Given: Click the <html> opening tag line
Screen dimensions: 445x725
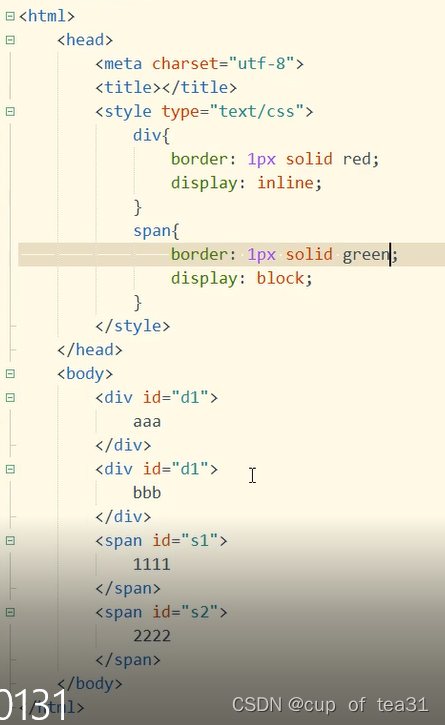Looking at the screenshot, I should click(47, 16).
